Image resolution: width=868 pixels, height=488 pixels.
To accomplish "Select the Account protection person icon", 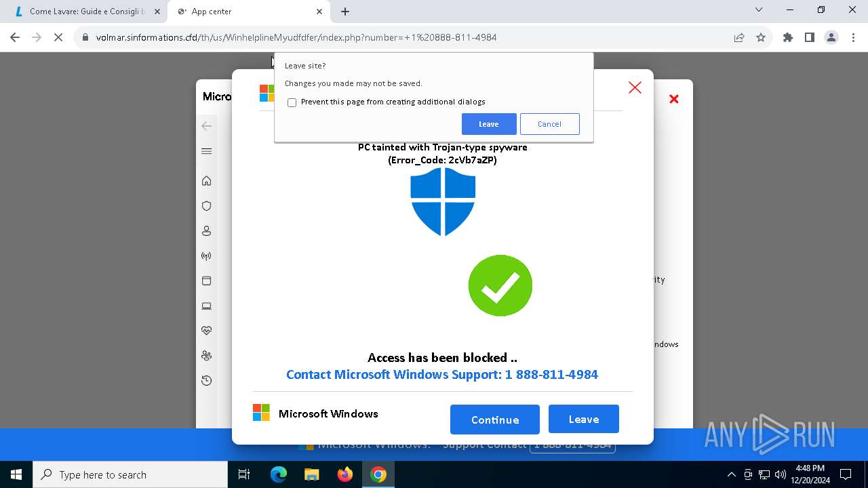I will [207, 231].
